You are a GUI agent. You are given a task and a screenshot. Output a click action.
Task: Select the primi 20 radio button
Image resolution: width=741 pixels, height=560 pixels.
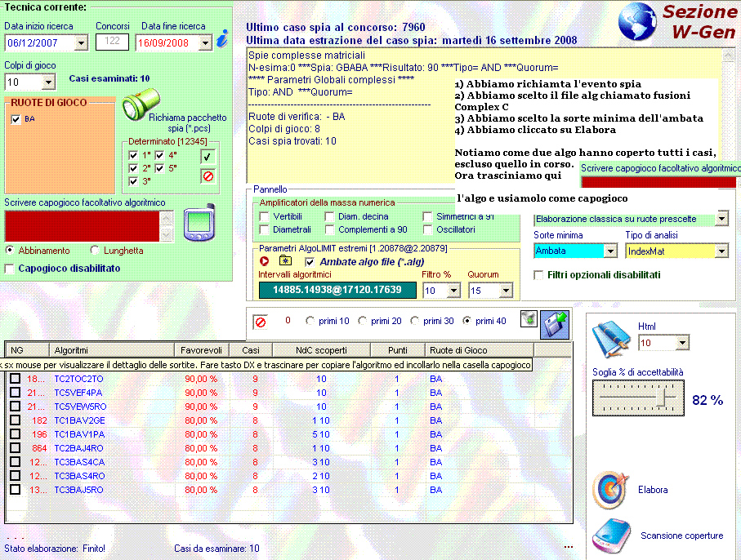click(363, 321)
